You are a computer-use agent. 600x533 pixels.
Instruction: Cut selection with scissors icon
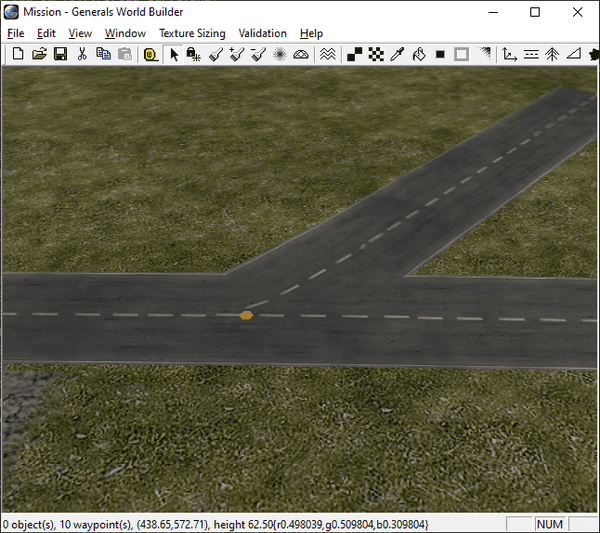coord(82,54)
